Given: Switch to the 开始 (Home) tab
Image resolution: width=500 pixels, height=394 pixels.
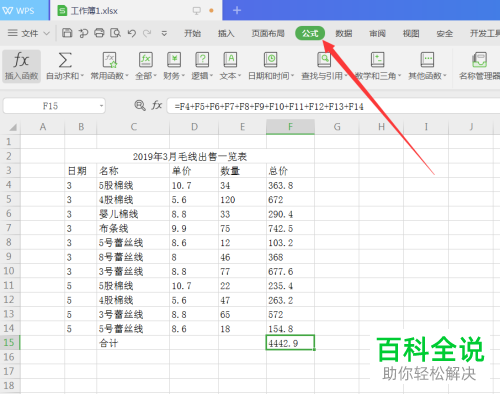Looking at the screenshot, I should coord(192,33).
